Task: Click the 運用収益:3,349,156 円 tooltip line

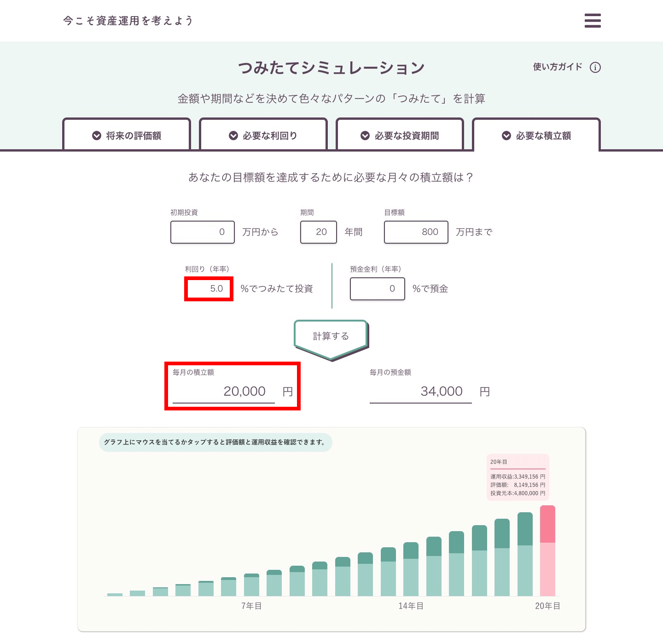Action: [x=518, y=477]
